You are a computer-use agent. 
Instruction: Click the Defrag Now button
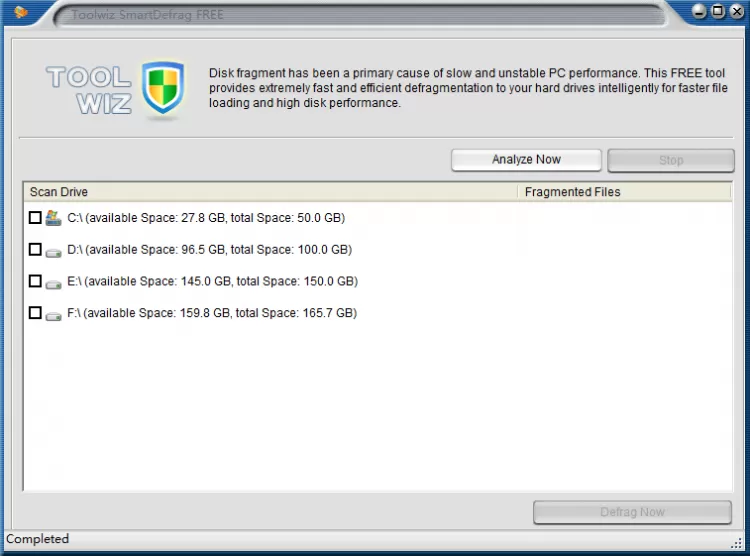coord(632,512)
